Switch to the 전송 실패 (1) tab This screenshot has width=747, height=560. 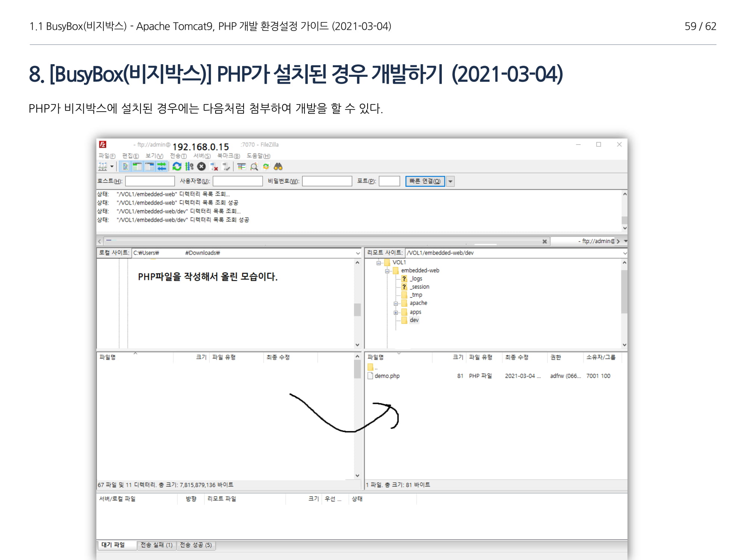pyautogui.click(x=156, y=545)
